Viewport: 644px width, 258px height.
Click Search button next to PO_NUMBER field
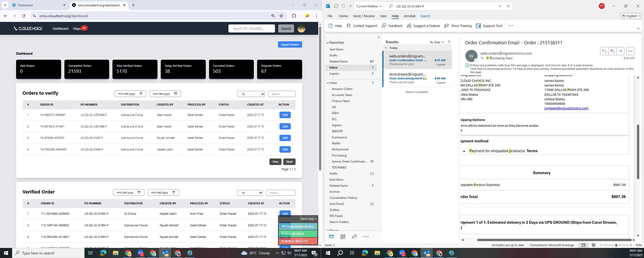pos(286,28)
